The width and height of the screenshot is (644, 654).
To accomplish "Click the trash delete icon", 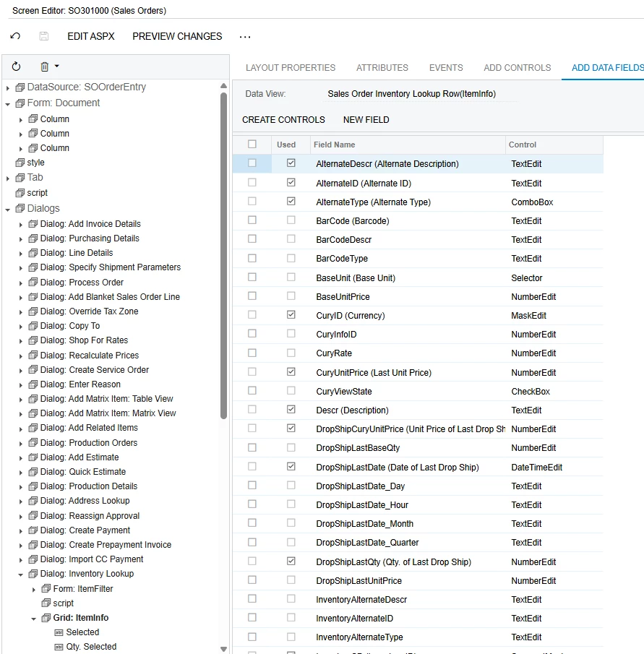I will (45, 66).
